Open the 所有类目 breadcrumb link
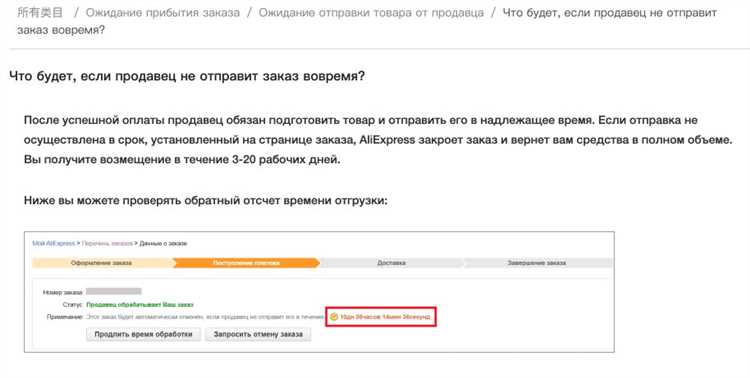This screenshot has width=750, height=378. 40,12
